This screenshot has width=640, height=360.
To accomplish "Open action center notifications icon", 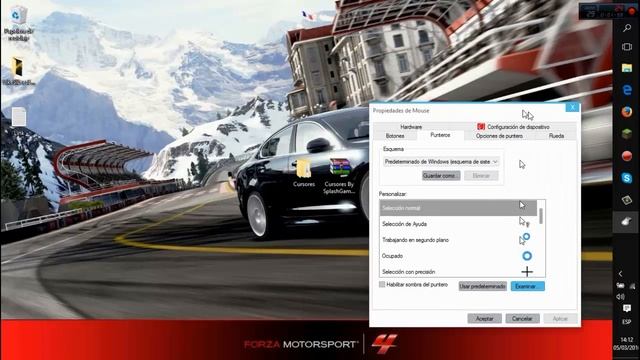I will [x=627, y=309].
